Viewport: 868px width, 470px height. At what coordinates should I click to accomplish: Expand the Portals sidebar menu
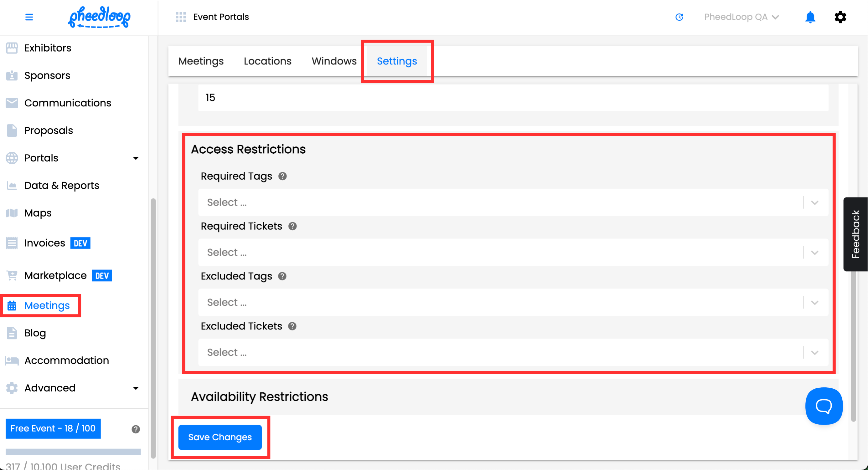(x=72, y=158)
